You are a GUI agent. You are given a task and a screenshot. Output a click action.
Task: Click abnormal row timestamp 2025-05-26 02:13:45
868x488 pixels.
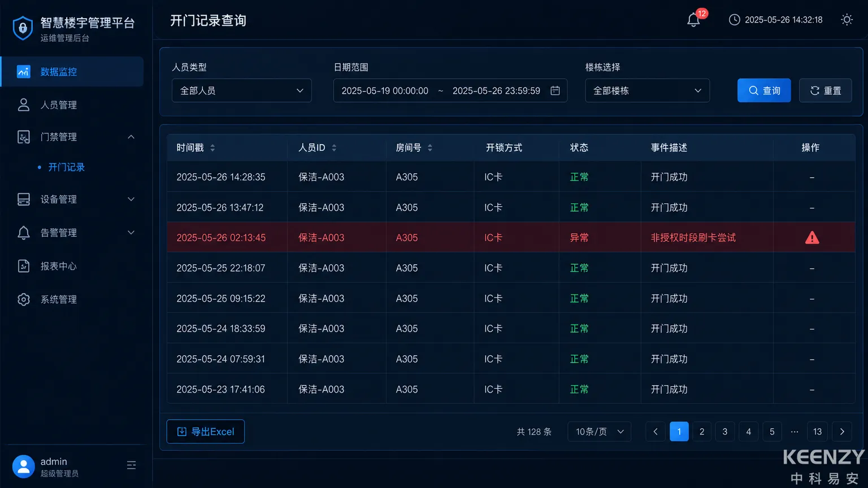click(221, 238)
